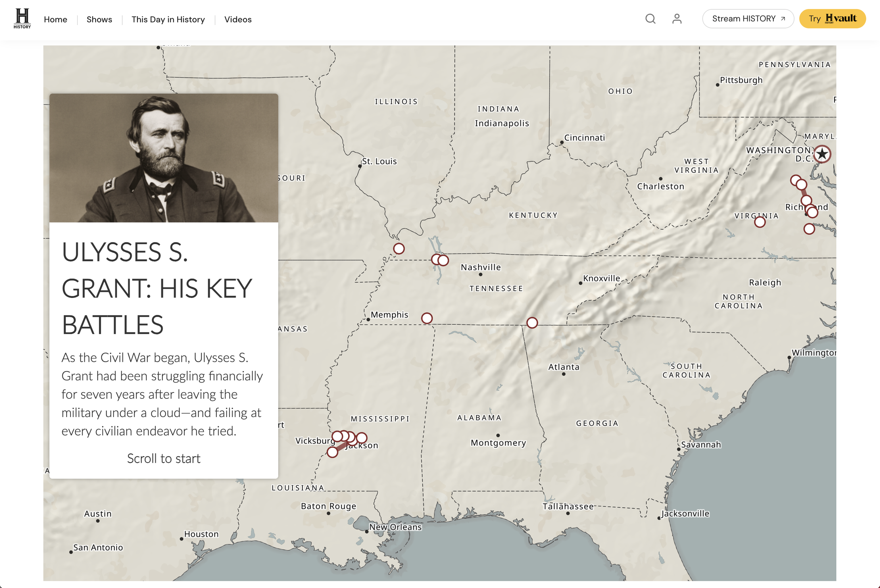Image resolution: width=880 pixels, height=588 pixels.
Task: Click the Ulysses S. Grant portrait
Action: click(164, 158)
